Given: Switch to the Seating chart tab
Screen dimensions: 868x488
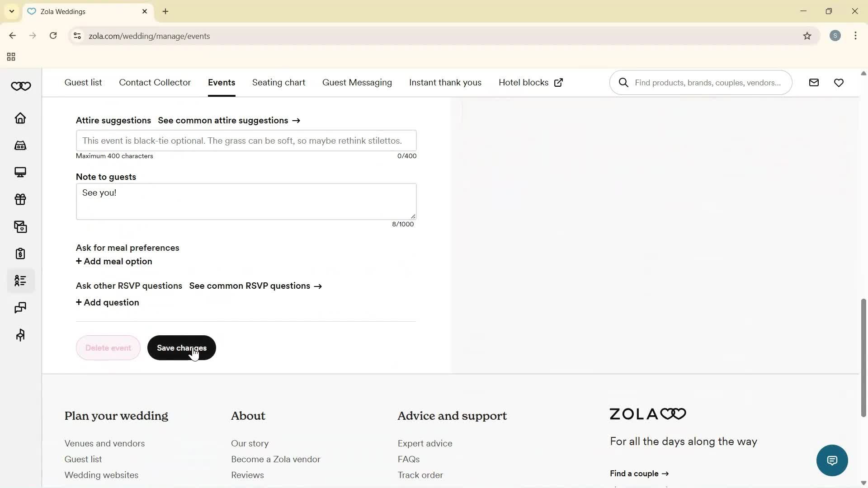Looking at the screenshot, I should (x=278, y=82).
